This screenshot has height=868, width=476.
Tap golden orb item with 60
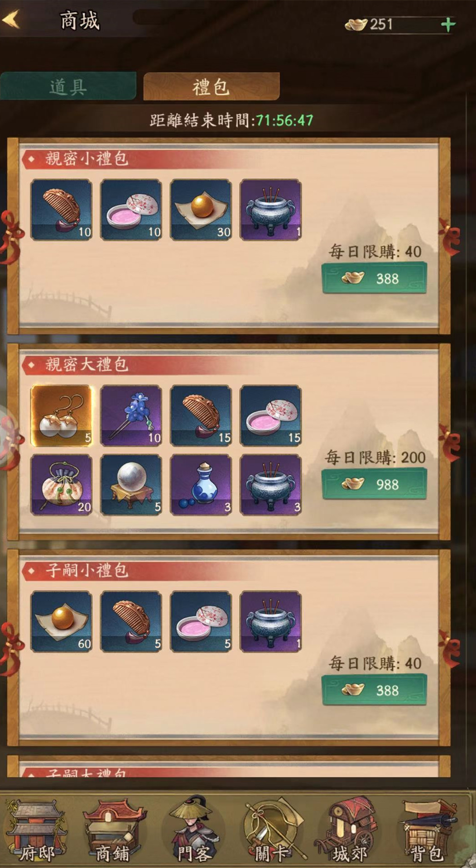[x=62, y=621]
